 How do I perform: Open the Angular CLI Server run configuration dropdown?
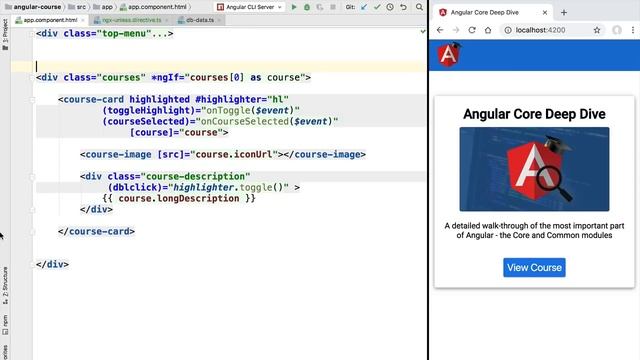(250, 7)
